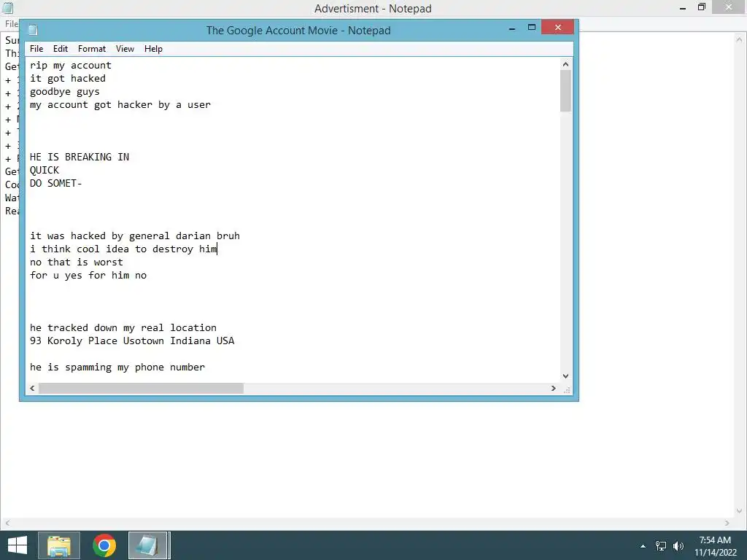This screenshot has height=560, width=747.
Task: Click horizontal scroll right arrow in front Notepad
Action: (x=553, y=388)
